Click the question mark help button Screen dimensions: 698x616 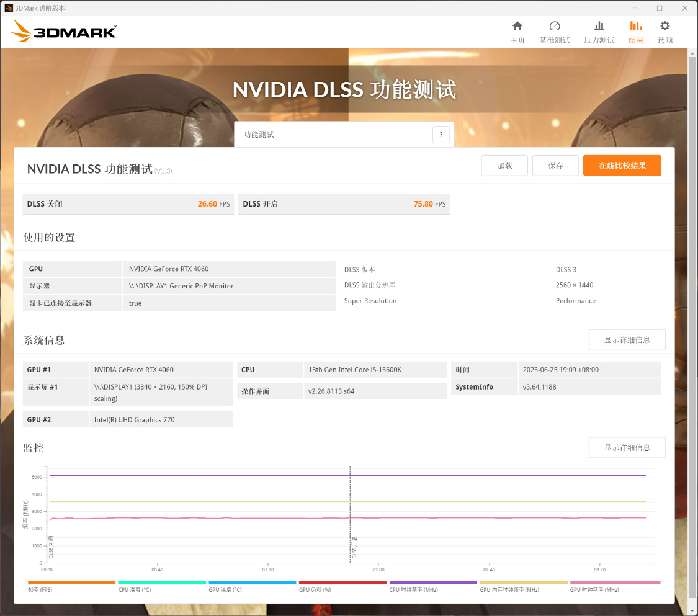click(x=441, y=135)
